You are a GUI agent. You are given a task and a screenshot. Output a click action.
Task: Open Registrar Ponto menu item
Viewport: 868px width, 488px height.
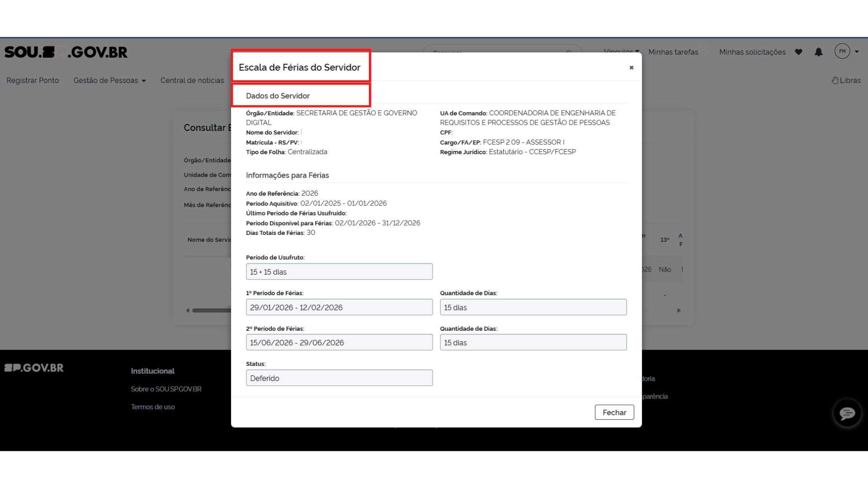(33, 80)
